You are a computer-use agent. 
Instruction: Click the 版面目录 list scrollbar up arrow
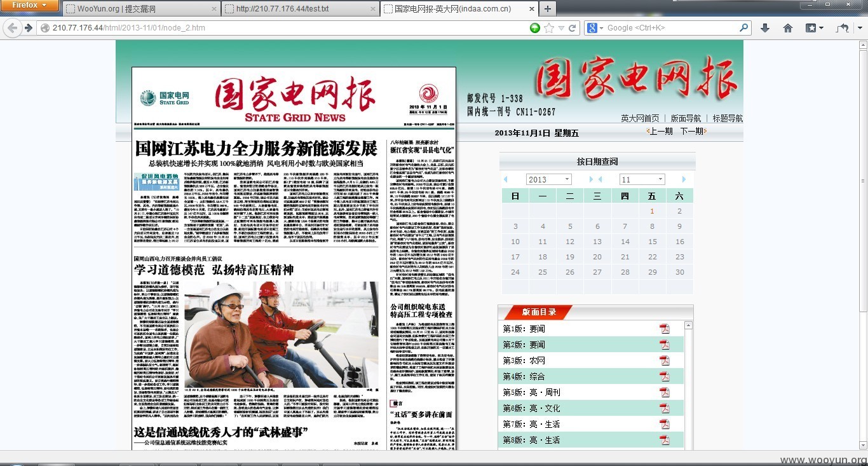[x=688, y=326]
